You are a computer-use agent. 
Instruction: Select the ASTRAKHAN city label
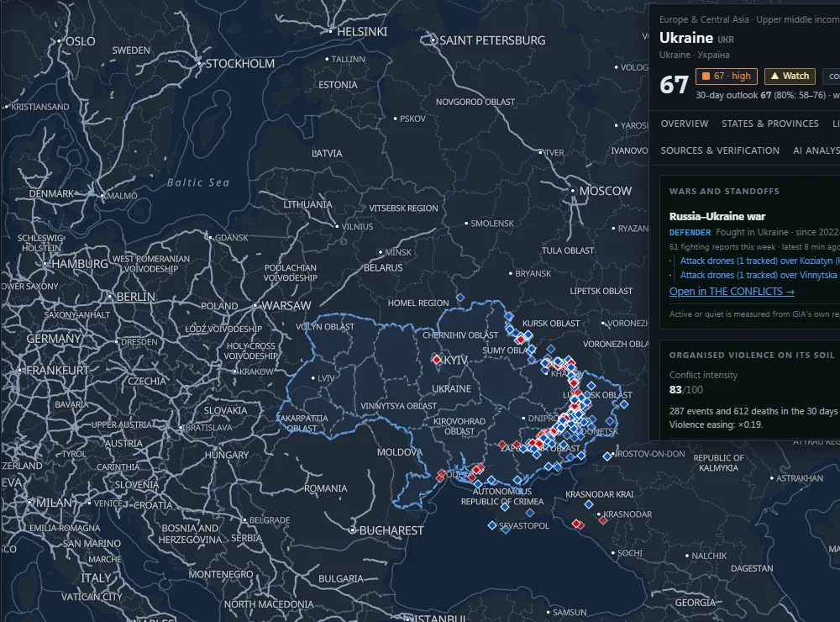point(800,477)
